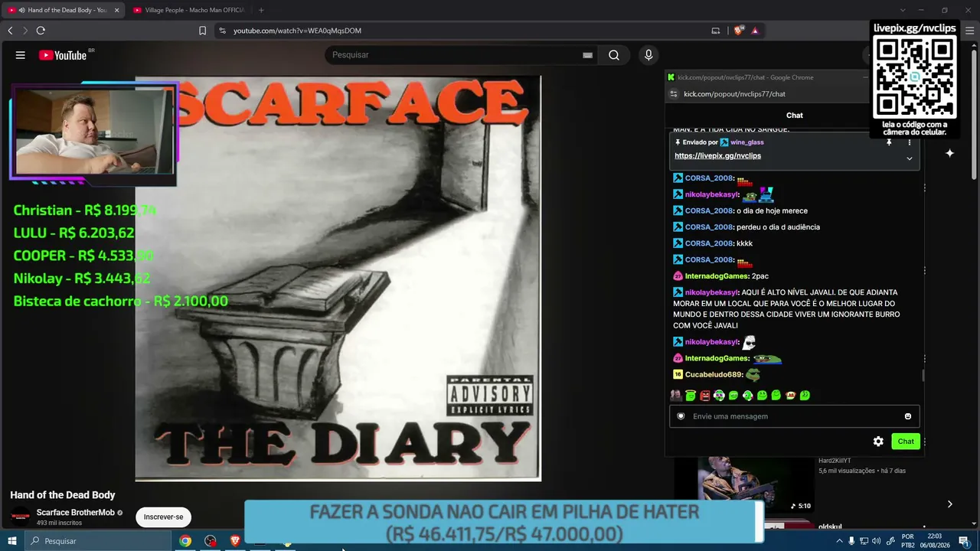Click the chat badge icon in message field

[681, 416]
